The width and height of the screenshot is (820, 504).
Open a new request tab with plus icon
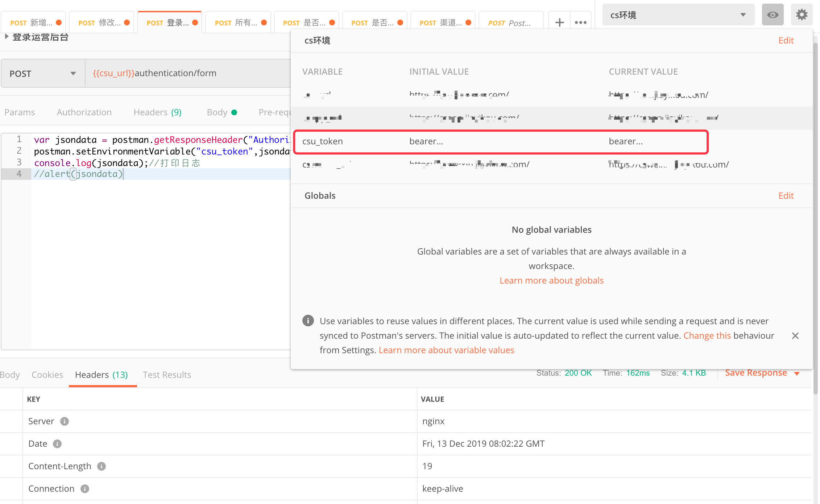click(x=559, y=22)
